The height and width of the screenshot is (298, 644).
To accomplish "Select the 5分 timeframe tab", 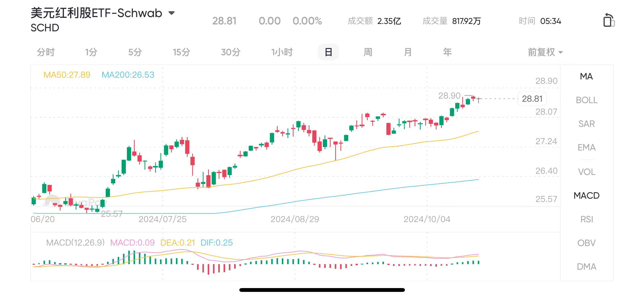I will pos(135,52).
